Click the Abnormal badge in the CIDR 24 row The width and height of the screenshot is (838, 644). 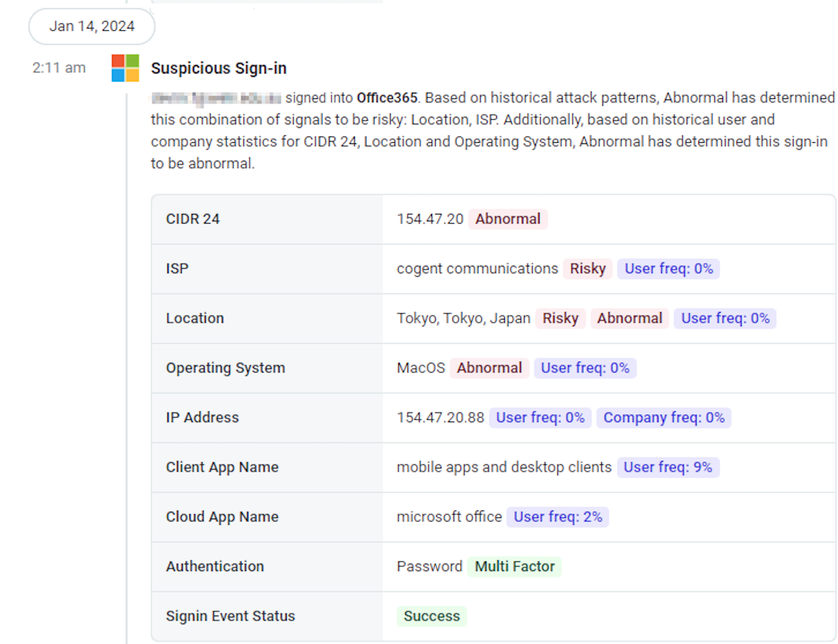pyautogui.click(x=508, y=219)
